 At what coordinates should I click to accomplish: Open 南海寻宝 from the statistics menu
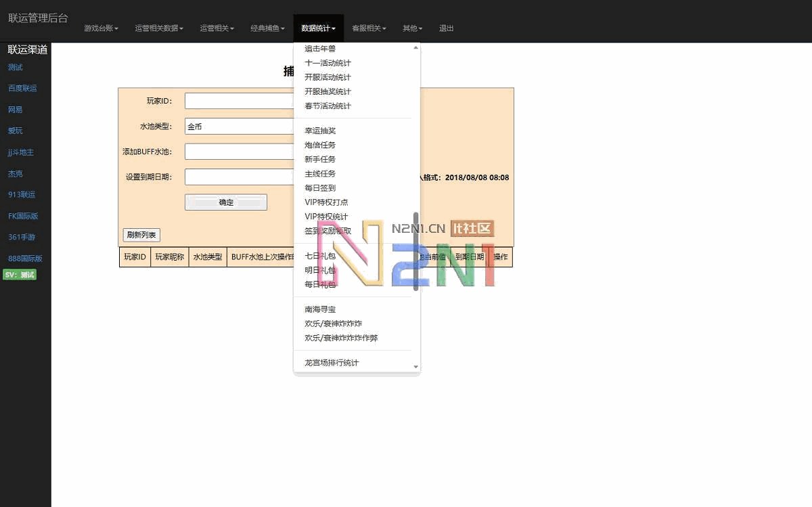click(x=319, y=309)
